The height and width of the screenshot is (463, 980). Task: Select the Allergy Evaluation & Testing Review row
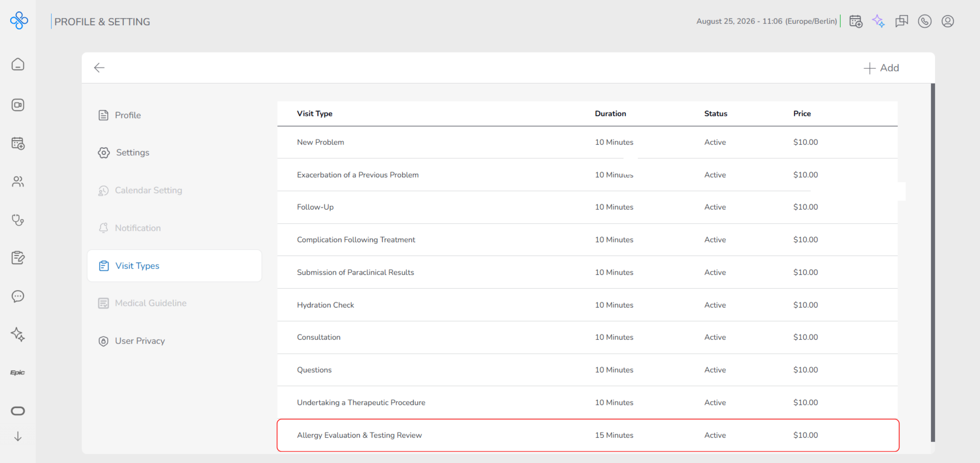pos(588,435)
